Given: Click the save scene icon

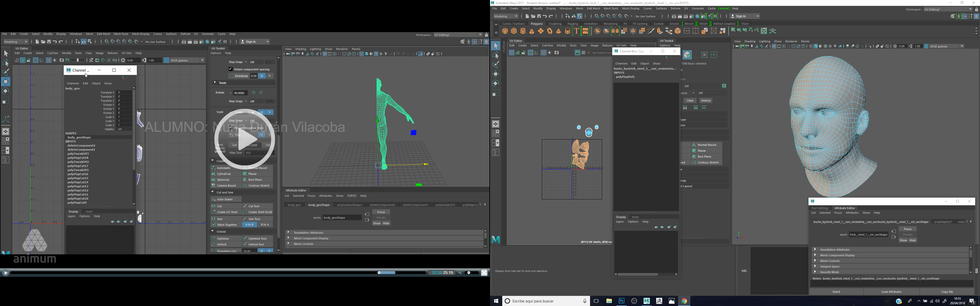Looking at the screenshot, I should pyautogui.click(x=539, y=16).
